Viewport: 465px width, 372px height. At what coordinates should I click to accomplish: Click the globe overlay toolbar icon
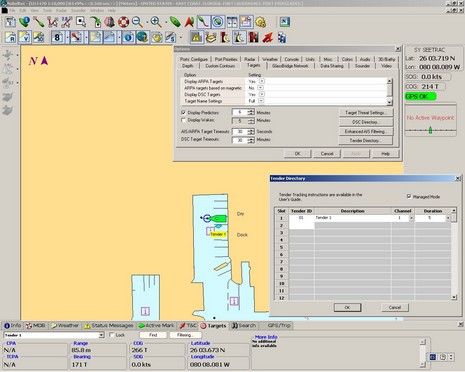(142, 37)
